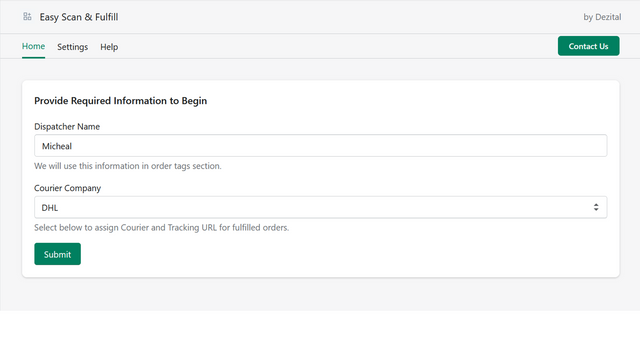
Task: Click the empty area below the form card
Action: pyautogui.click(x=320, y=295)
